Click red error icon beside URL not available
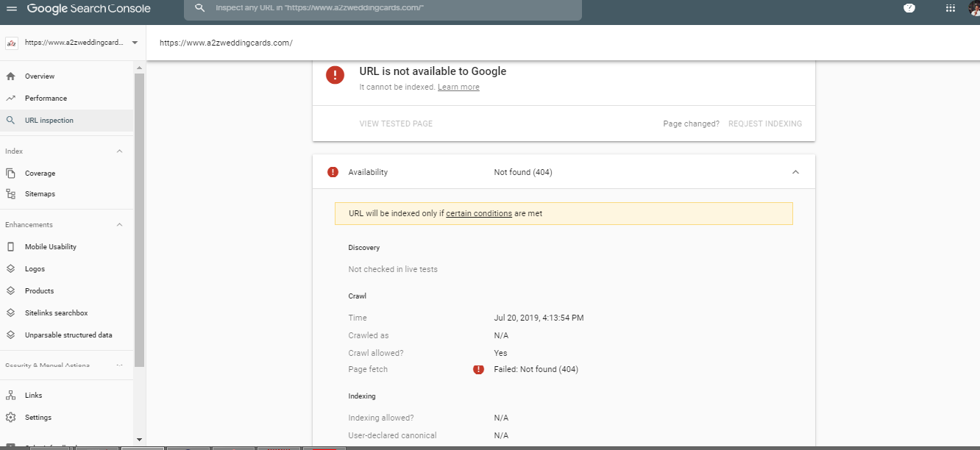 pyautogui.click(x=335, y=75)
